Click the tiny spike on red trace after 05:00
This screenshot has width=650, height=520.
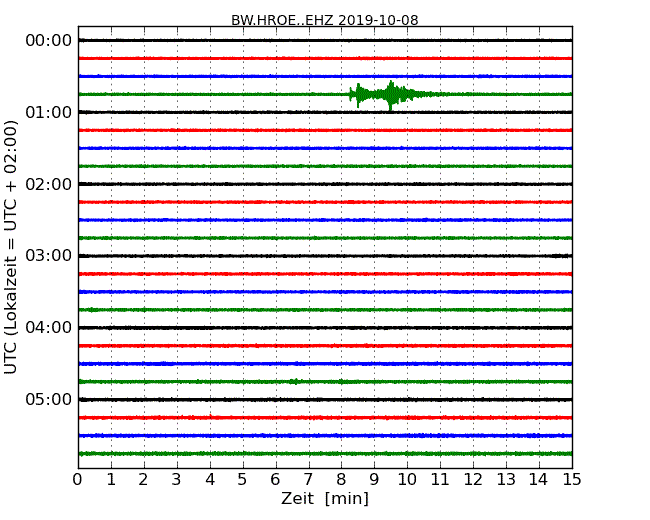coord(211,416)
